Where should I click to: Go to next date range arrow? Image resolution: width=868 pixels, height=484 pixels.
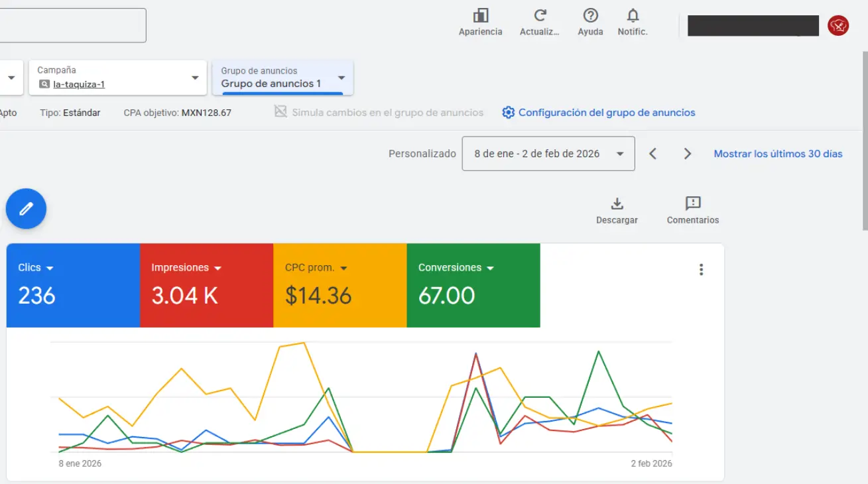688,154
